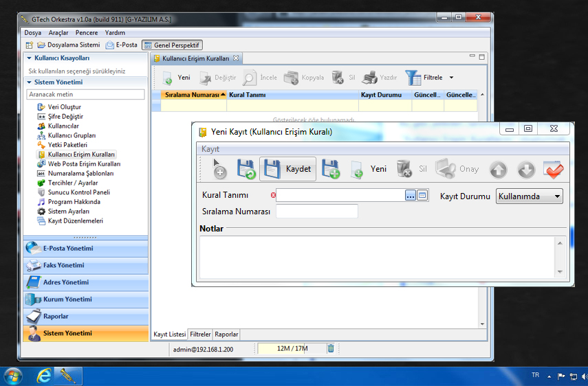Collapse the Kullanıcı Kısayolları section
Image resolution: width=588 pixels, height=386 pixels.
30,58
